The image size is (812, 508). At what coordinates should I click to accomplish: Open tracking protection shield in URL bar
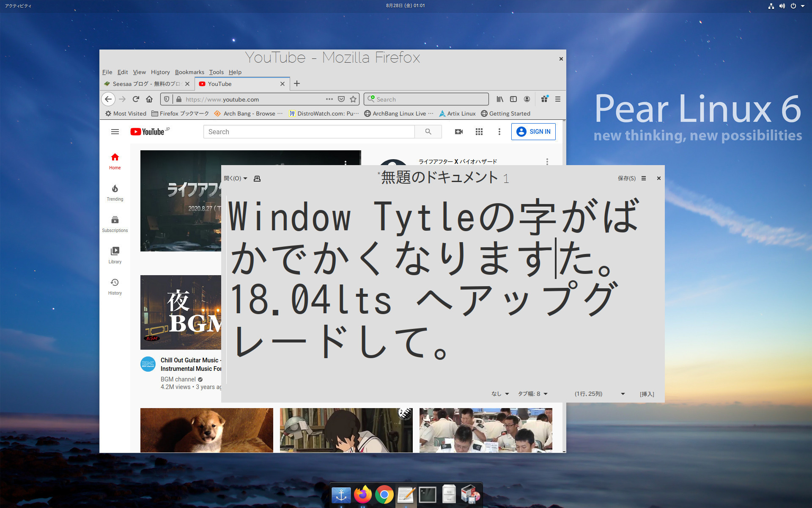pyautogui.click(x=167, y=99)
